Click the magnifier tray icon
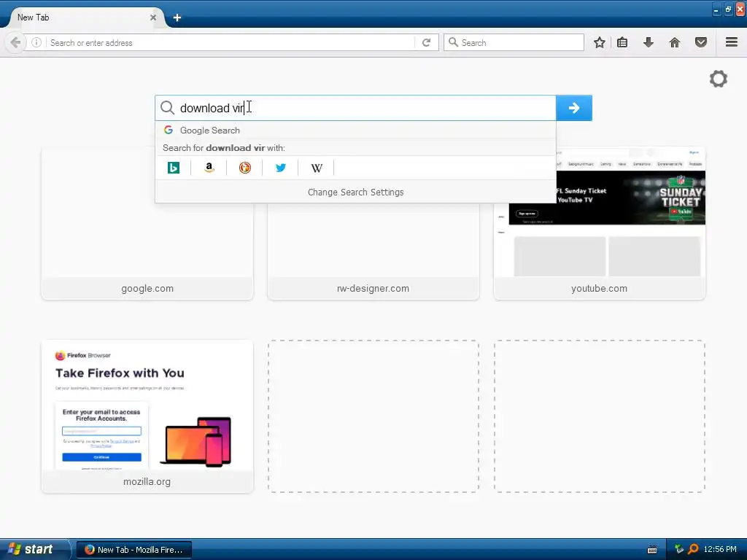This screenshot has width=747, height=560. tap(693, 549)
